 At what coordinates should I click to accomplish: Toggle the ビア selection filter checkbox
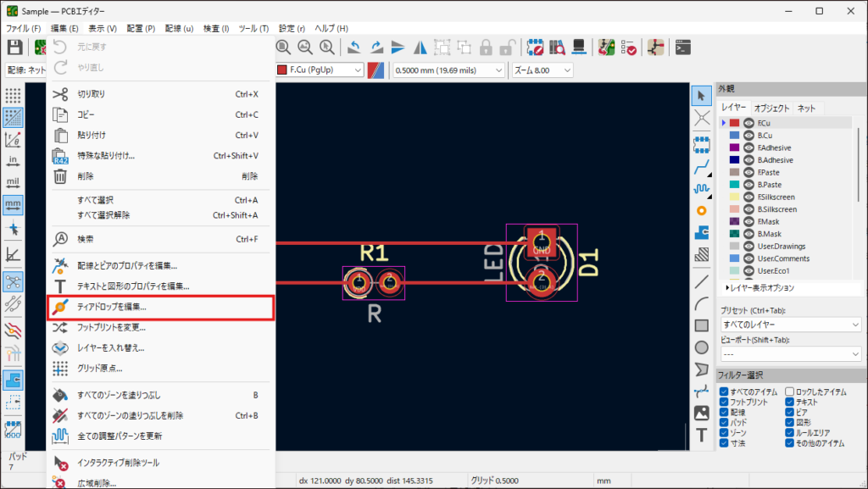click(x=790, y=412)
